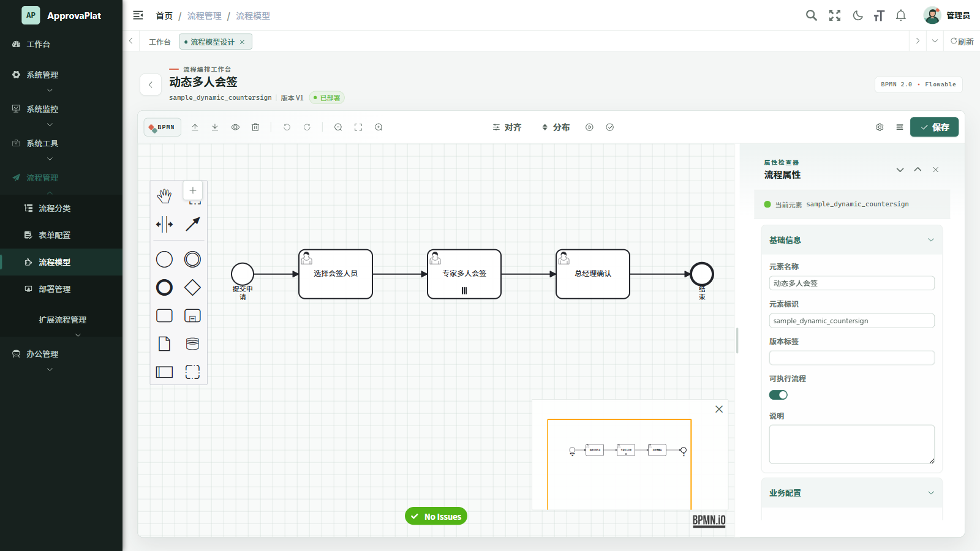This screenshot has width=980, height=551.
Task: Save the process model with 保存
Action: 935,127
